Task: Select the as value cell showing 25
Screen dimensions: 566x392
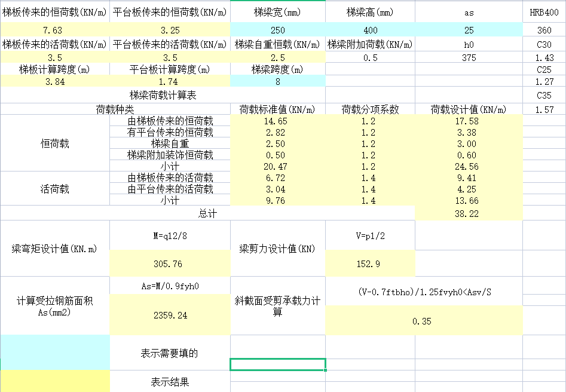Action: pyautogui.click(x=469, y=30)
